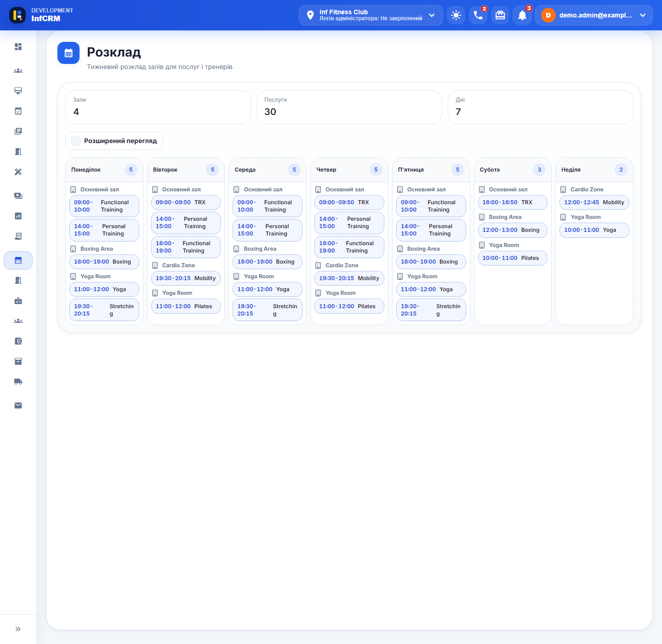The height and width of the screenshot is (644, 662).
Task: Open Saturday 10:00-11:00 Pilates slot
Action: point(513,258)
